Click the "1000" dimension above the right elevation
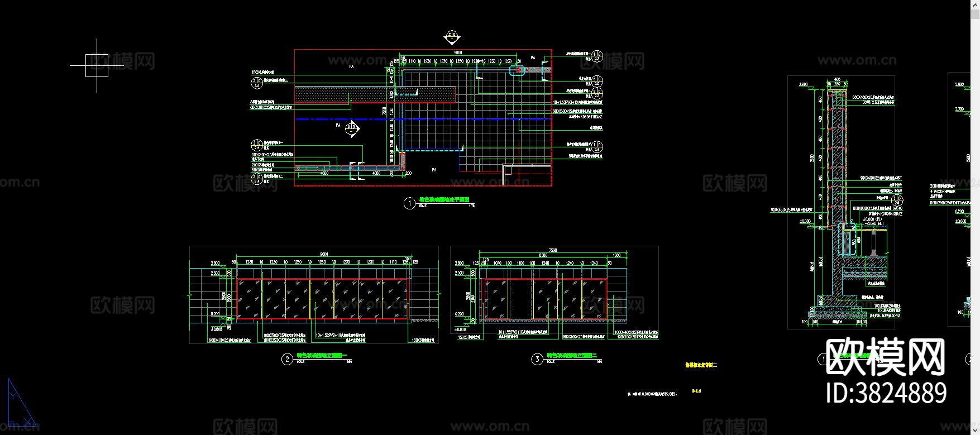The image size is (980, 435). point(616,255)
